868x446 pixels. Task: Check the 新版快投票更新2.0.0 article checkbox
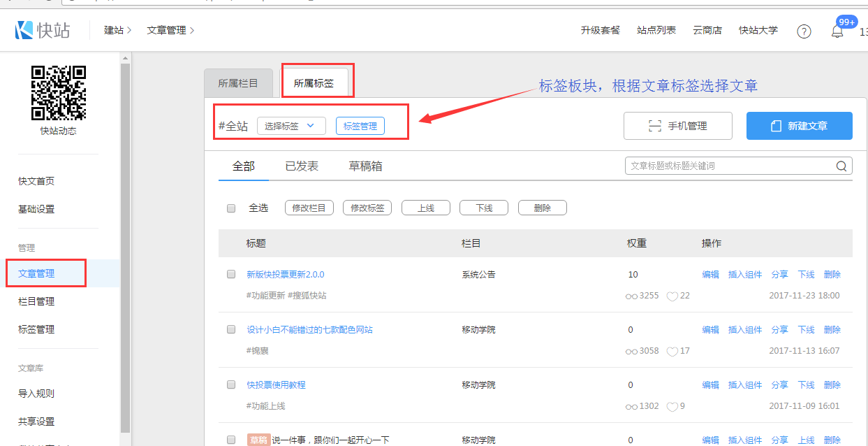[231, 275]
